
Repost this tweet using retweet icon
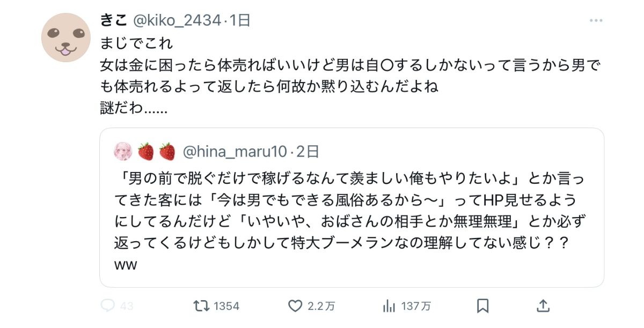tap(201, 306)
